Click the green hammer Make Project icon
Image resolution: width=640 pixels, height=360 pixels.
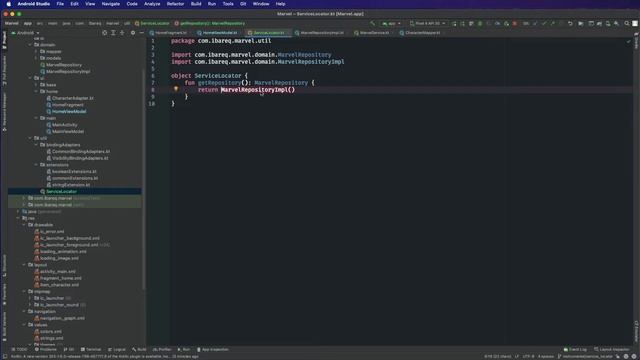tap(372, 24)
